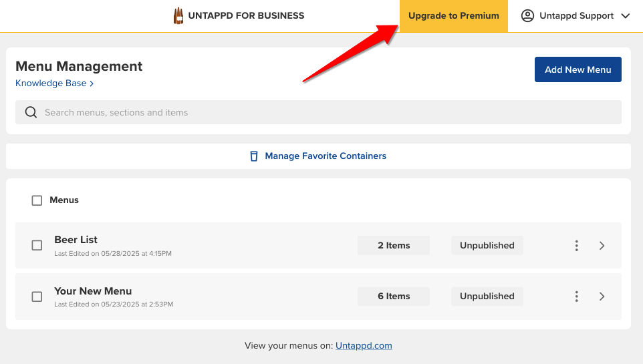This screenshot has height=364, width=643.
Task: Click the Upgrade to Premium tab
Action: point(454,15)
